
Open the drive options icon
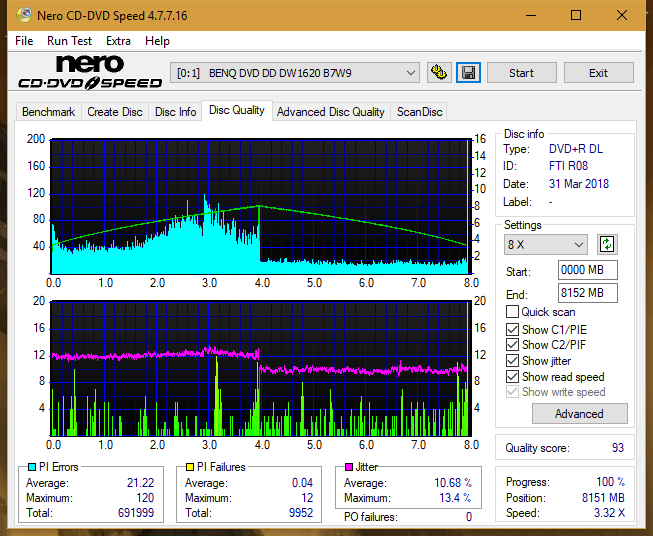[x=439, y=73]
